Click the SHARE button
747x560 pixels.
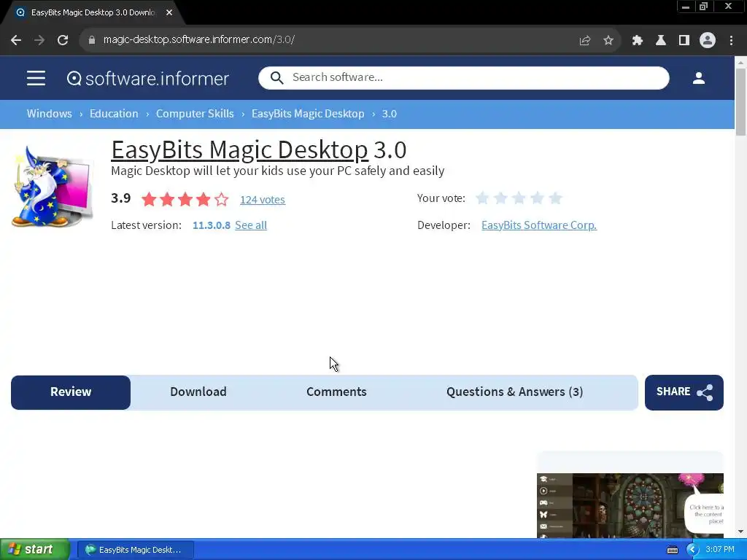click(684, 392)
